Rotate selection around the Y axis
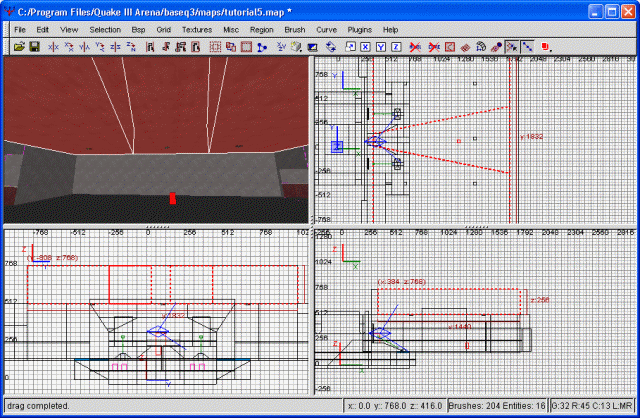This screenshot has width=640, height=418. [100, 47]
